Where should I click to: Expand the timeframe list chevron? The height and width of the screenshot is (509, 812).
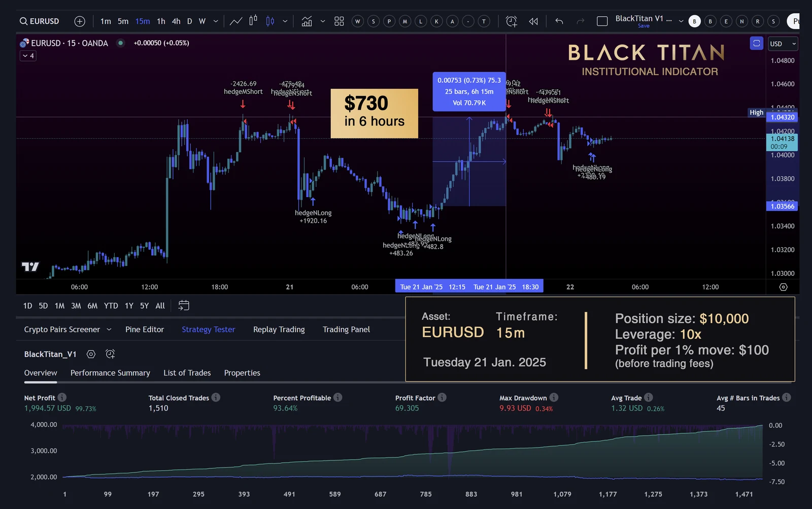click(216, 21)
